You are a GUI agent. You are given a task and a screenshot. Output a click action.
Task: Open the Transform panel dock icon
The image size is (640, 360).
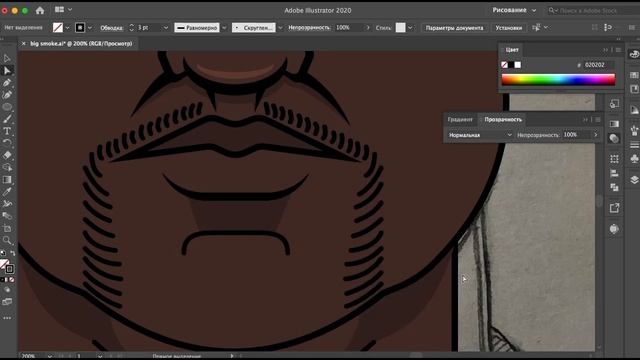[614, 159]
